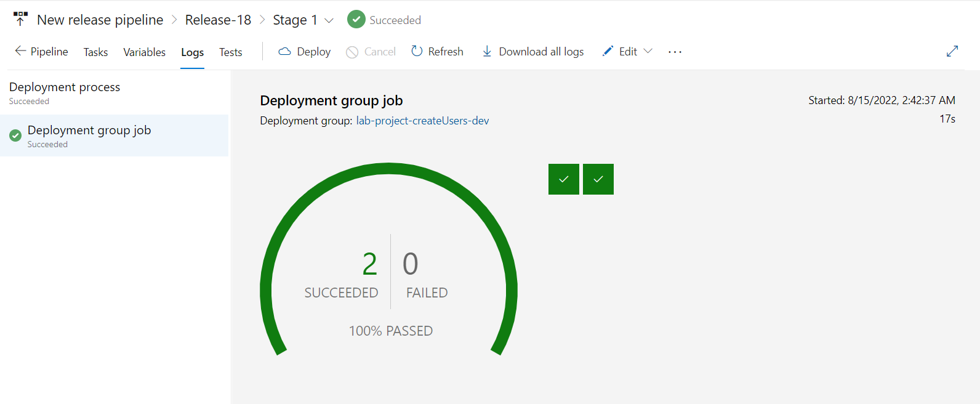Viewport: 980px width, 404px height.
Task: Click the Refresh button
Action: point(437,52)
